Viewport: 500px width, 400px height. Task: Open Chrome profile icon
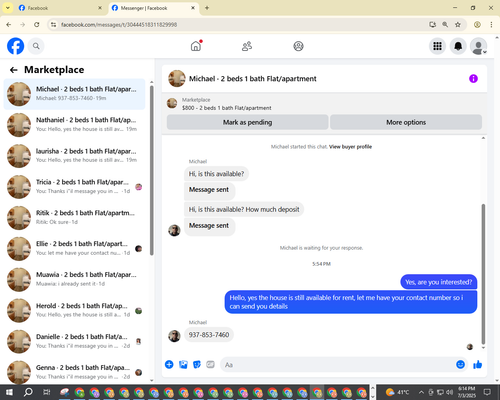(x=477, y=25)
